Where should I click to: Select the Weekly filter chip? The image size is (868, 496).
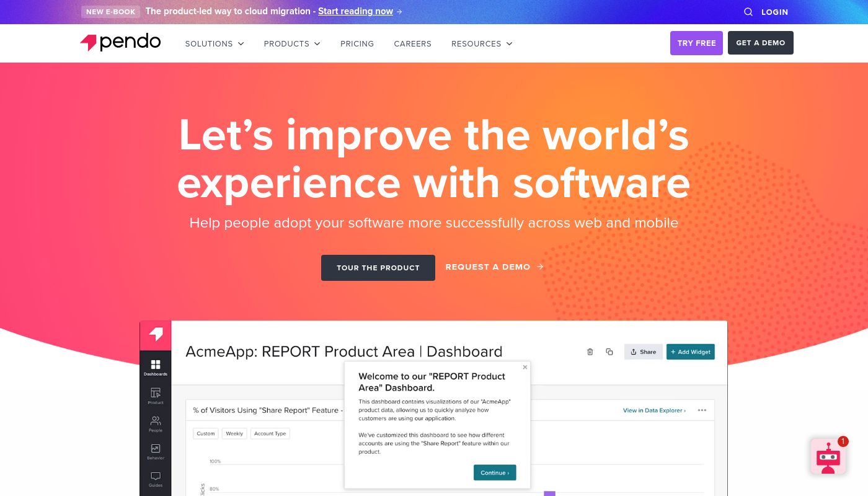[x=234, y=433]
